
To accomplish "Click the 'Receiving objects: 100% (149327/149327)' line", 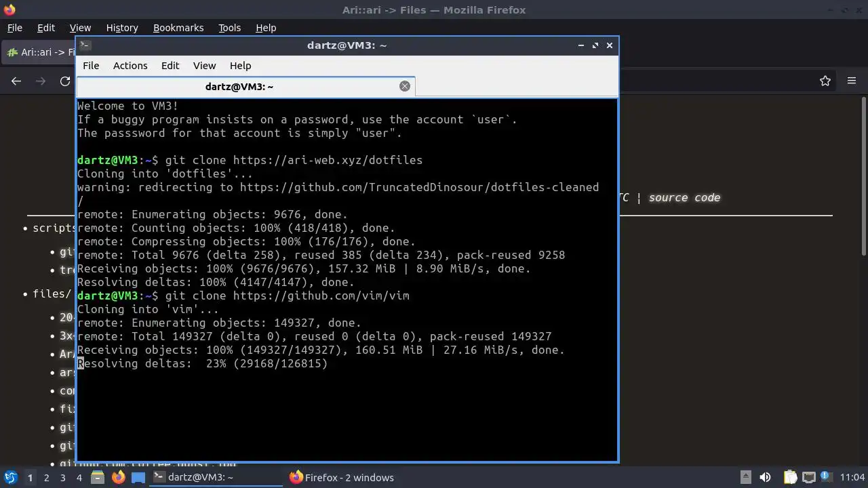I will 321,350.
